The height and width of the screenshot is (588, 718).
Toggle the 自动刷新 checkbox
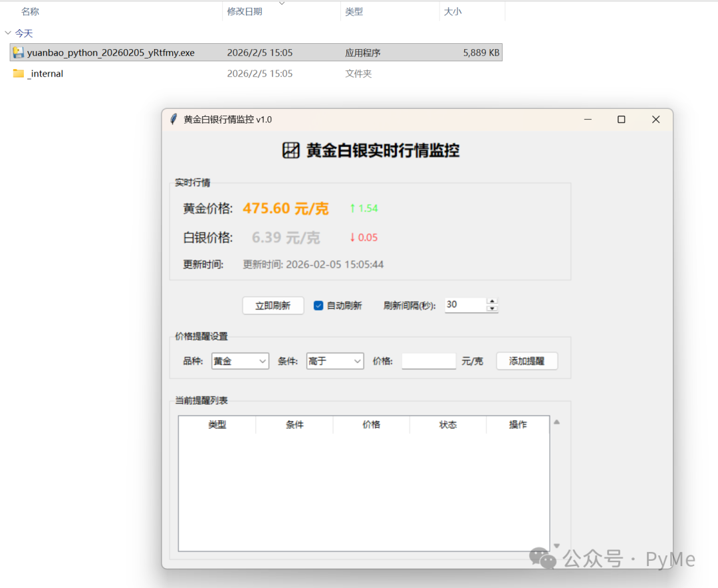[318, 305]
